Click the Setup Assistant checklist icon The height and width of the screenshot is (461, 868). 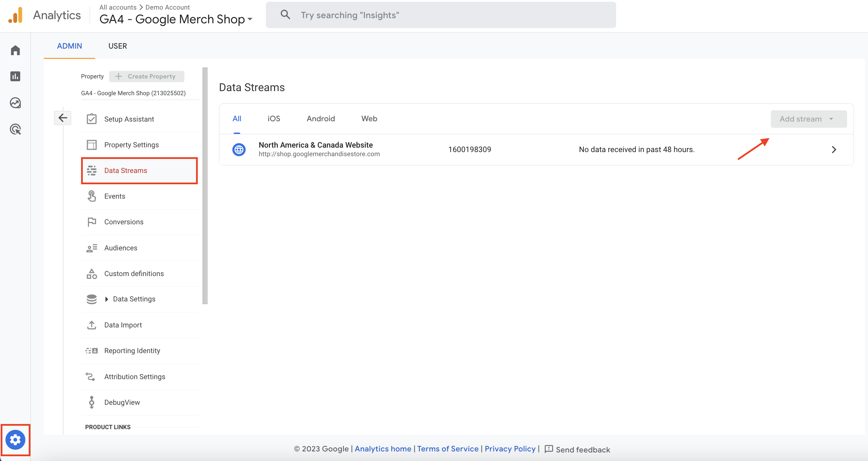(x=92, y=119)
